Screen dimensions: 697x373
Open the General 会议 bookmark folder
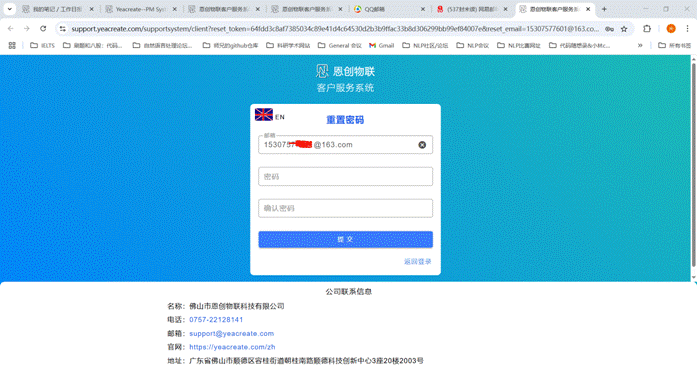[340, 45]
